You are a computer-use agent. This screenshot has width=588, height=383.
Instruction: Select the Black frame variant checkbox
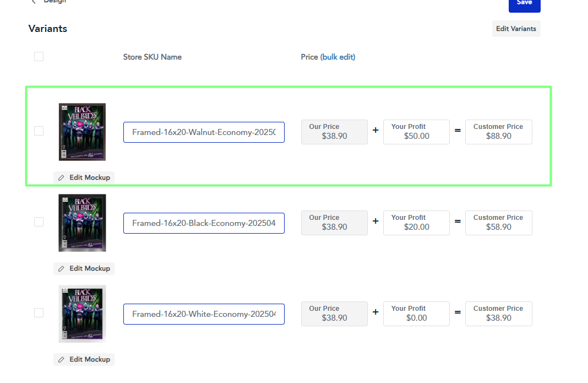tap(39, 222)
